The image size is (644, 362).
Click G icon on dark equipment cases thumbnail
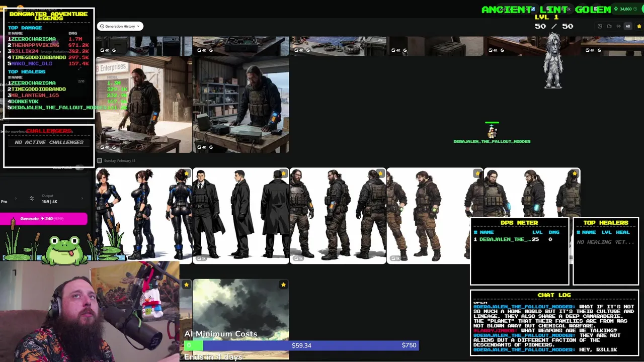click(114, 50)
